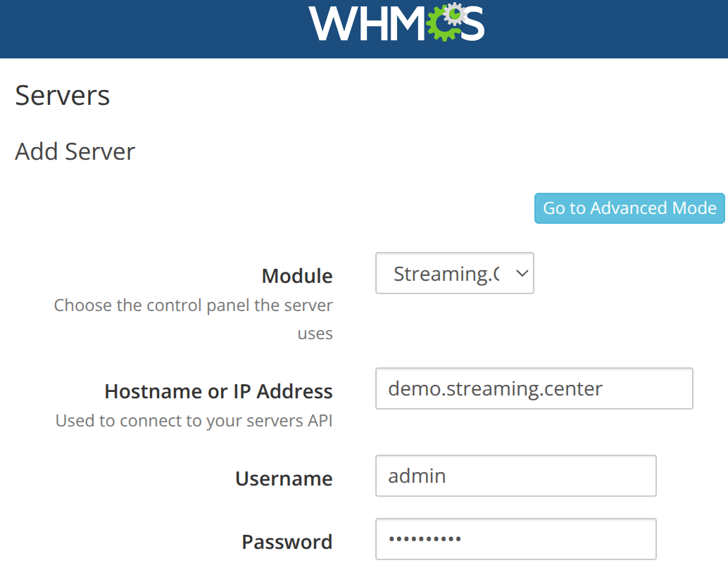Click the Servers page heading
Screen dimensions: 728x570
click(x=63, y=95)
